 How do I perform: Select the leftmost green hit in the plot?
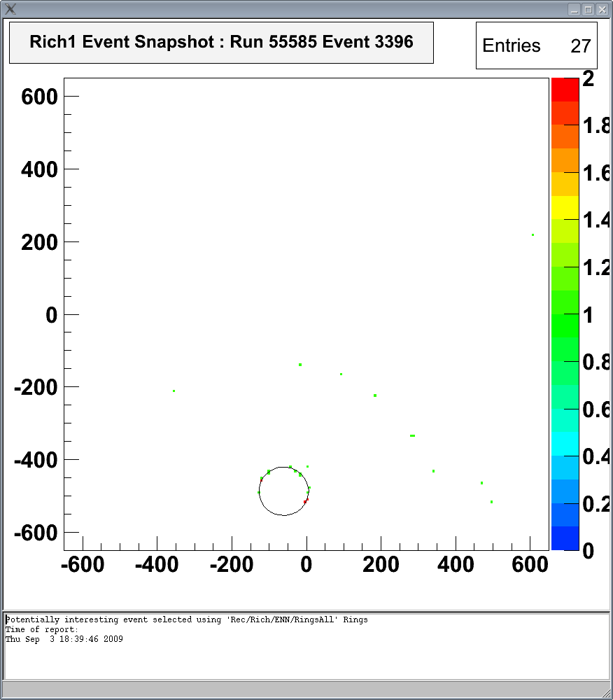pyautogui.click(x=174, y=391)
